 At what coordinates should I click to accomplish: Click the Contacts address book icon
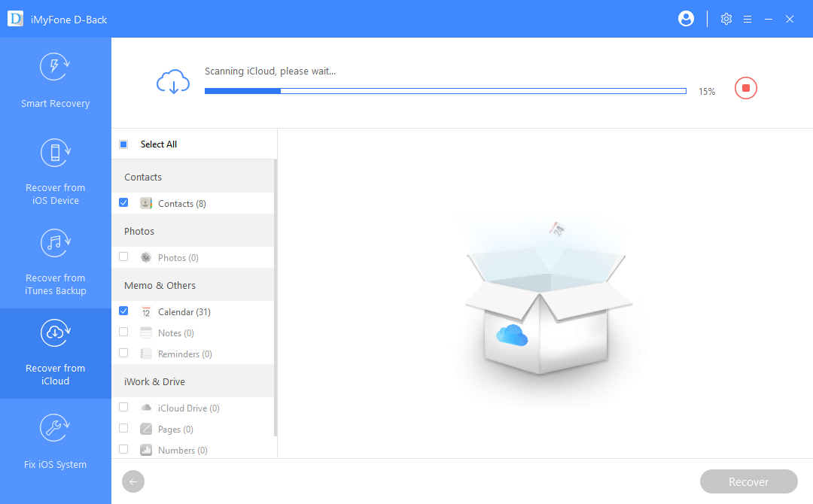click(x=146, y=204)
